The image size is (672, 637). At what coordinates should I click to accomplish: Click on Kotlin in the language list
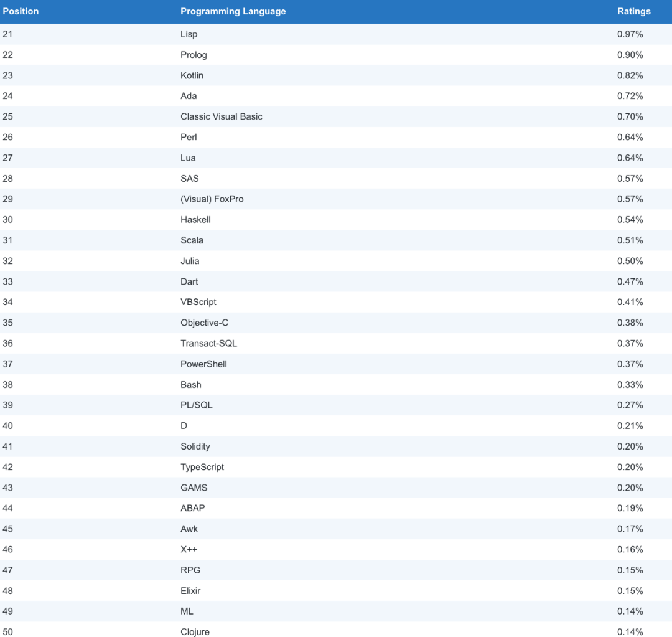point(192,75)
